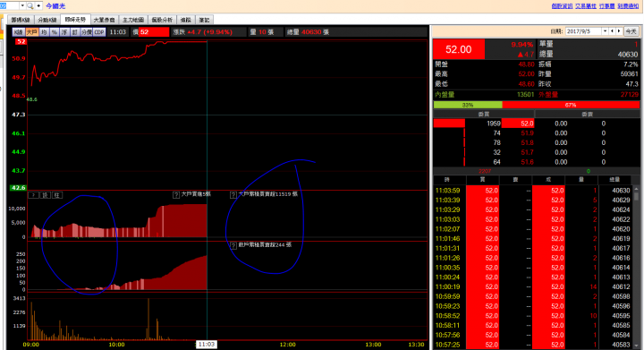Click the green 33% inner volume bar
Image resolution: width=644 pixels, height=350 pixels.
[468, 105]
